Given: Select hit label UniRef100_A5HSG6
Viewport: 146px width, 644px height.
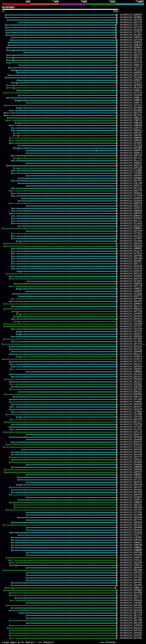Looking at the screenshot, I should [x=131, y=337].
